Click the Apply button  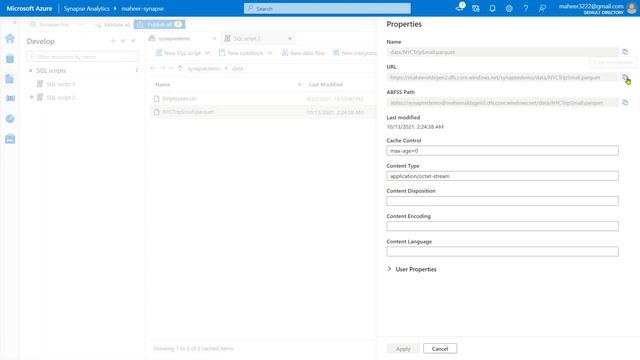(x=403, y=349)
